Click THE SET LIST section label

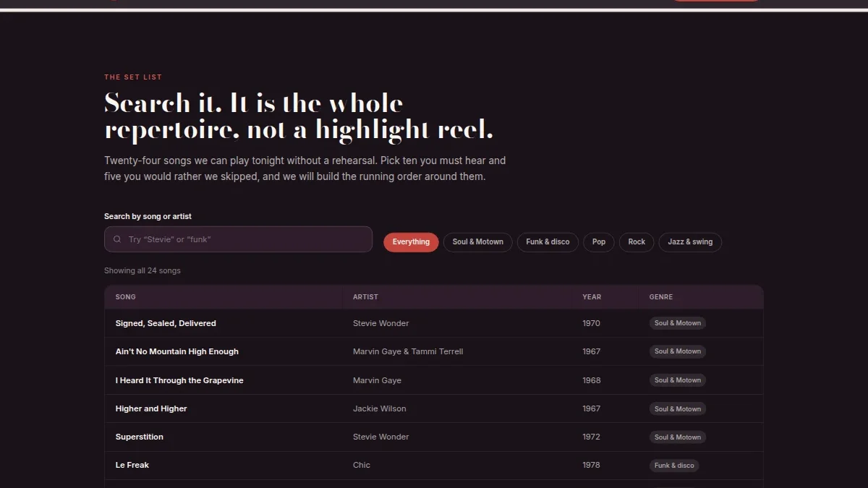pyautogui.click(x=133, y=77)
